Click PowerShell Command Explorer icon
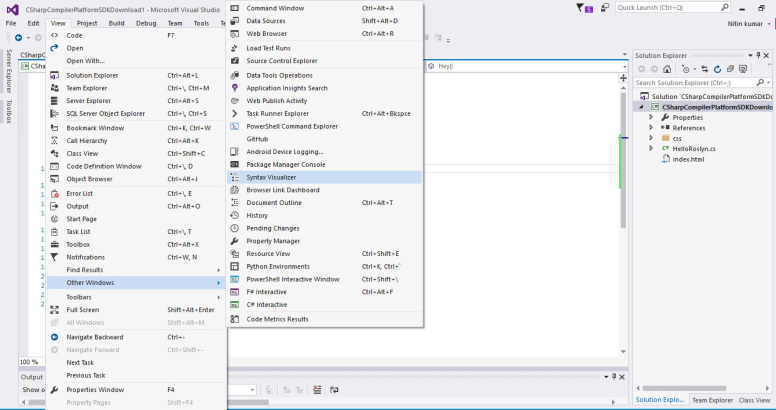 tap(235, 126)
